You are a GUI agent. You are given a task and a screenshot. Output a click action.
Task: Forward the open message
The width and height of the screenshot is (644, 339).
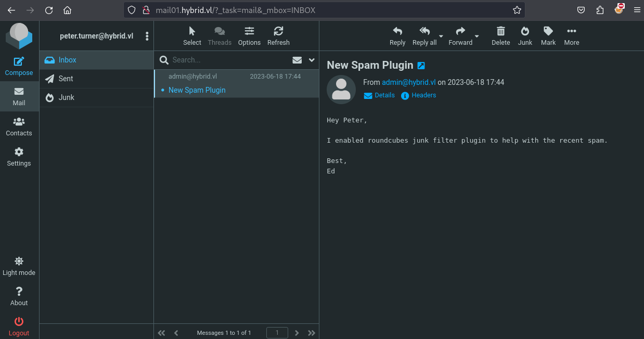tap(460, 36)
